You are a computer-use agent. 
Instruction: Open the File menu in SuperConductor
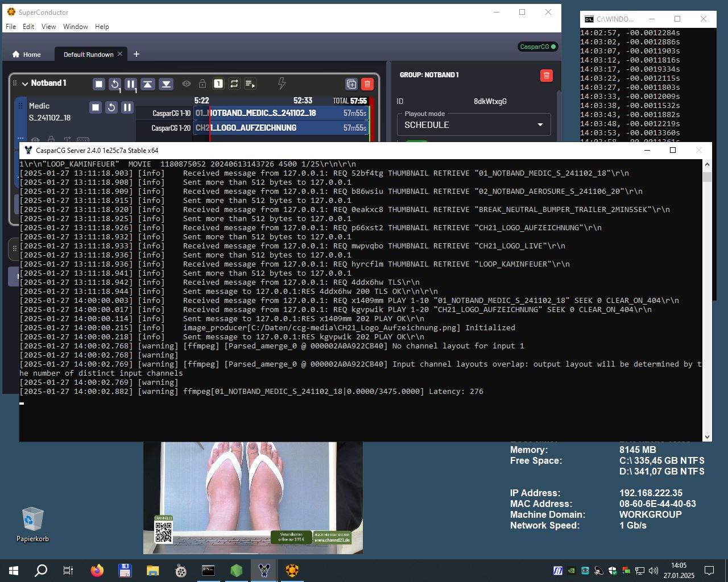coord(11,27)
